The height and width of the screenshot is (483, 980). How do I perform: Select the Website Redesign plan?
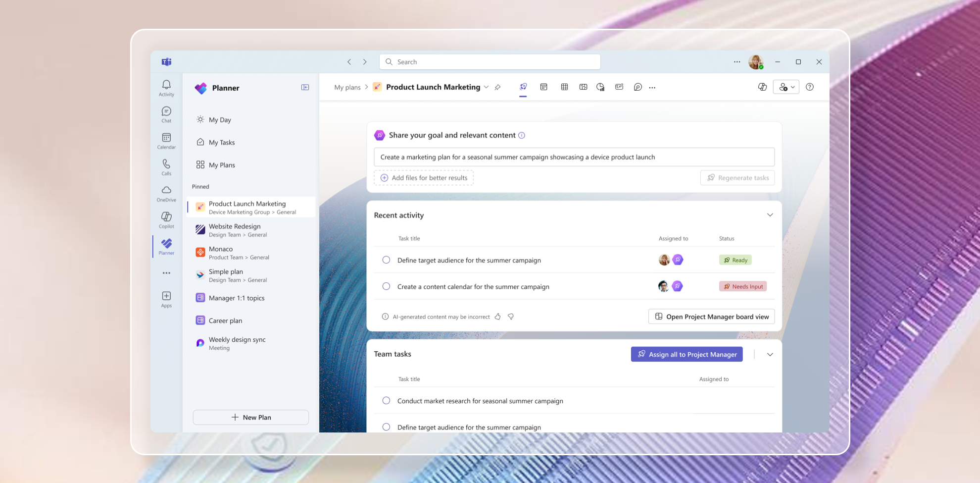click(x=235, y=230)
